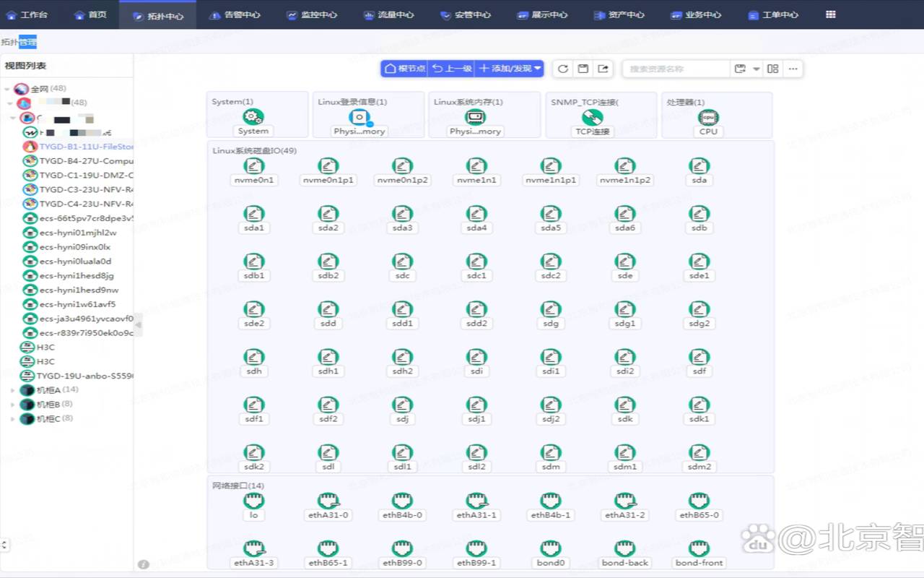The height and width of the screenshot is (578, 924).
Task: Expand the 机柜A tree node
Action: pyautogui.click(x=13, y=390)
